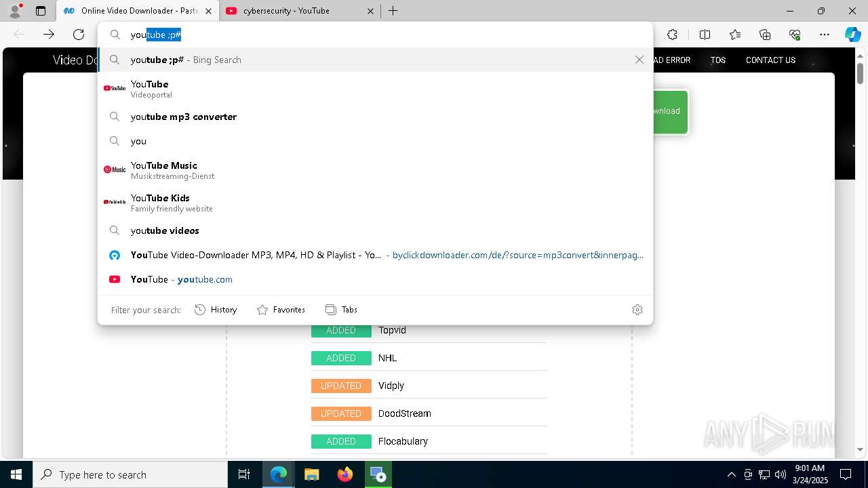Viewport: 868px width, 488px height.
Task: Open the Windows Start menu
Action: tap(16, 474)
